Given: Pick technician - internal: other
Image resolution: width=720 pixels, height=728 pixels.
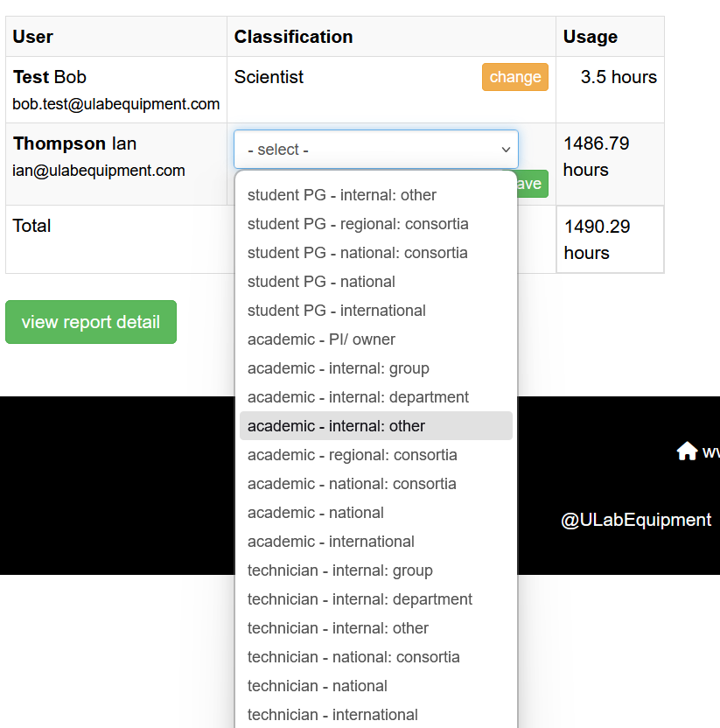Looking at the screenshot, I should [376, 627].
